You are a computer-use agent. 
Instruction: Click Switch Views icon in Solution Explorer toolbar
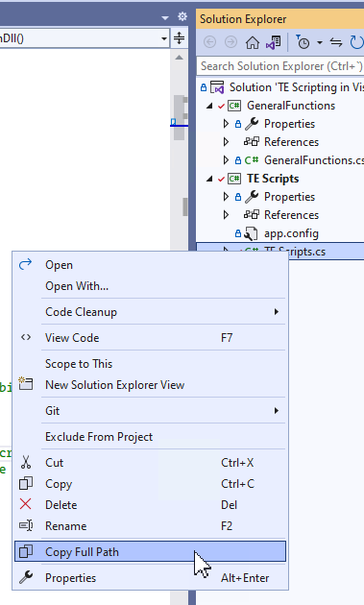click(x=274, y=42)
